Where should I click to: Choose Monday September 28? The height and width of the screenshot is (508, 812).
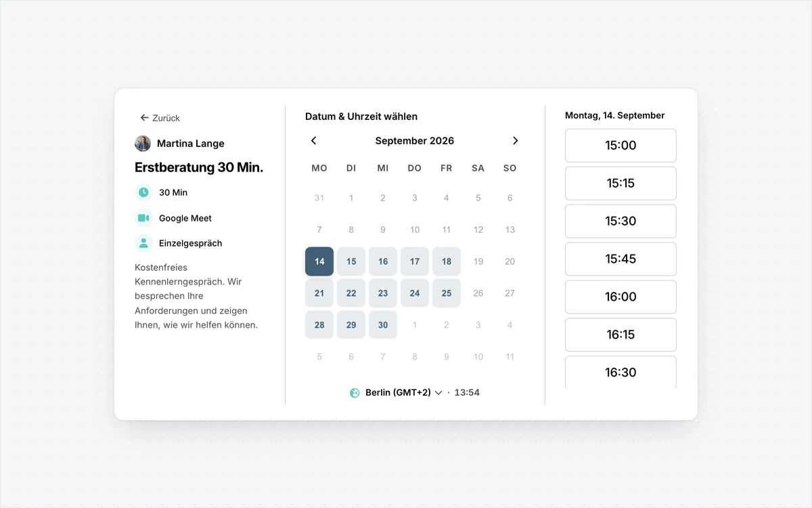[319, 325]
